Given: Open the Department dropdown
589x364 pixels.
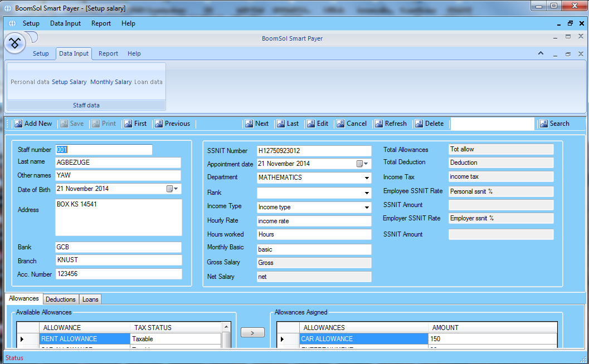Looking at the screenshot, I should point(366,178).
